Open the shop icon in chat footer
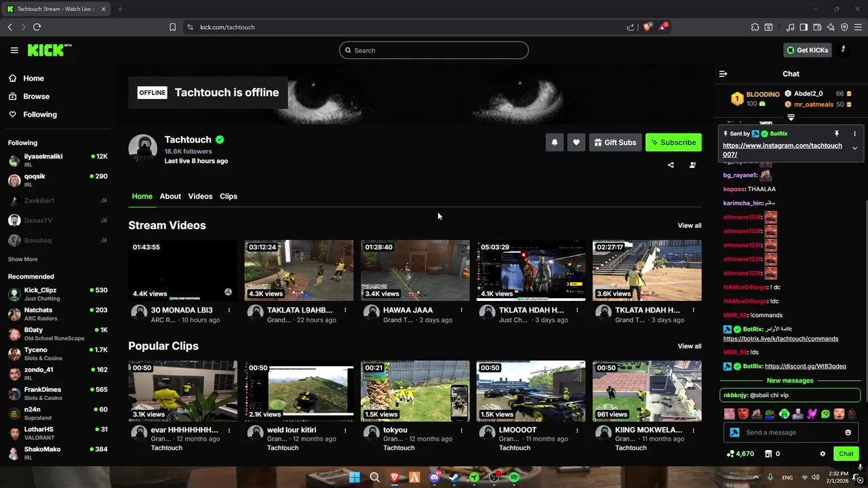The width and height of the screenshot is (868, 488). [768, 454]
